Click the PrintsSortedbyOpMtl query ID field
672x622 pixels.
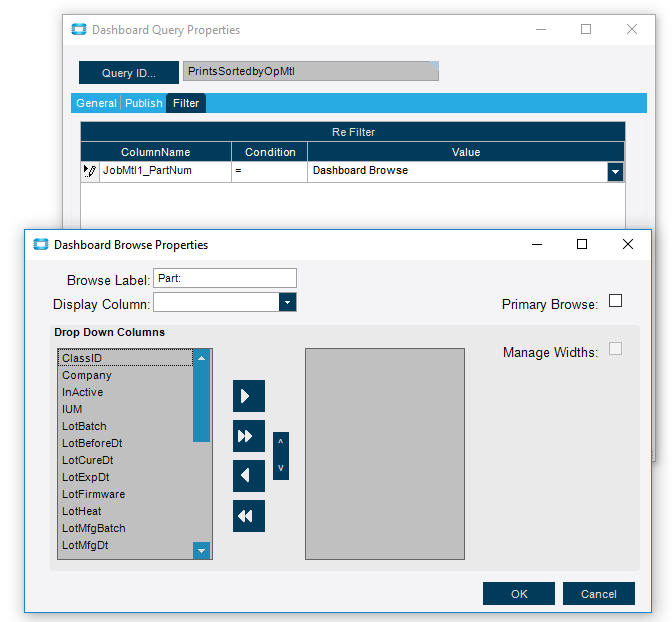[x=311, y=71]
